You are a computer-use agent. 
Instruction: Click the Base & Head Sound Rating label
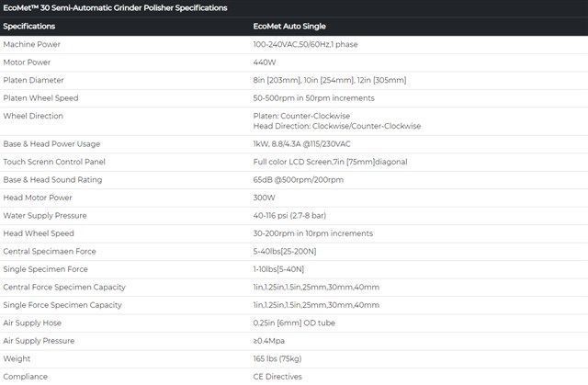pos(52,180)
